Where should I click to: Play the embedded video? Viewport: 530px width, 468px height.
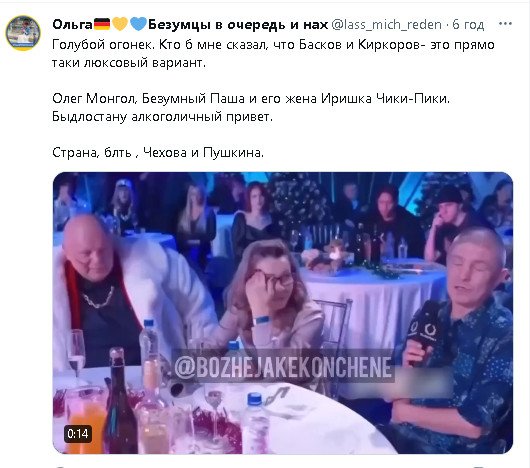click(283, 313)
